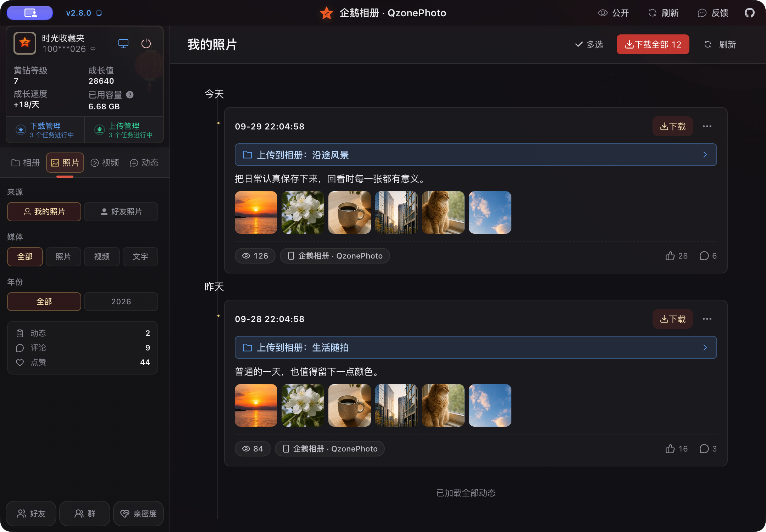Open the 好友 friends list
Screen dimensions: 766x532
tap(31, 514)
